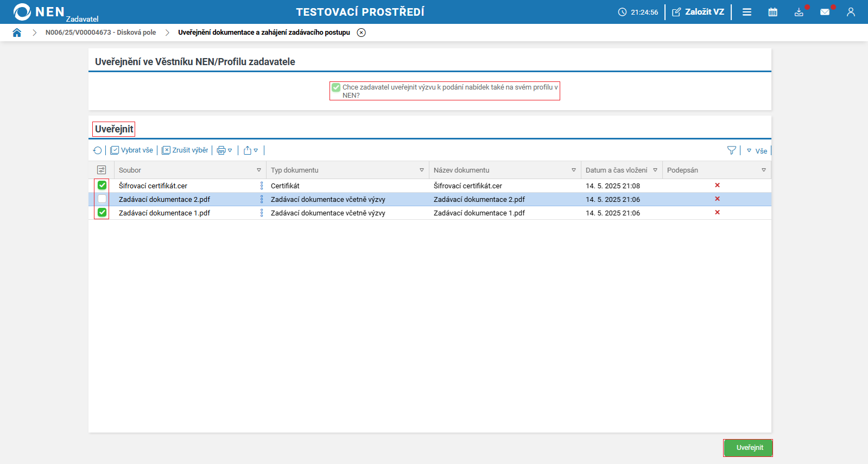
Task: Open row menu for Zadávací dokumentace 2.pdf
Action: click(x=262, y=199)
